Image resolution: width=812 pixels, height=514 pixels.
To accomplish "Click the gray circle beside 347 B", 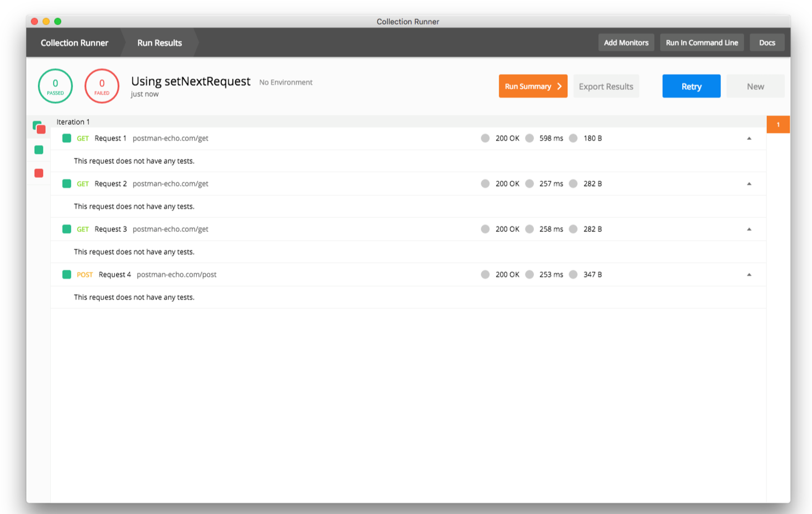I will pyautogui.click(x=573, y=274).
